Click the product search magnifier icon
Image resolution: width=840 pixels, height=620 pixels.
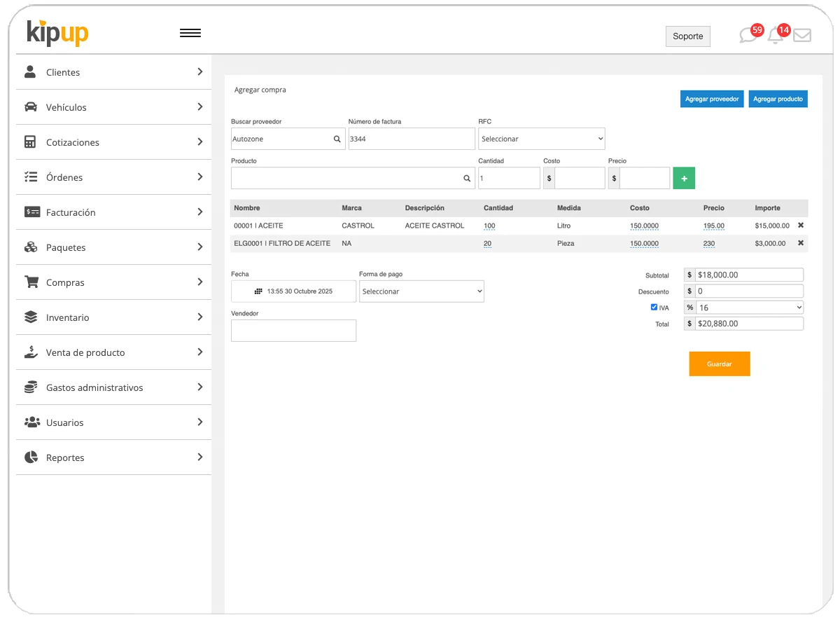(467, 178)
